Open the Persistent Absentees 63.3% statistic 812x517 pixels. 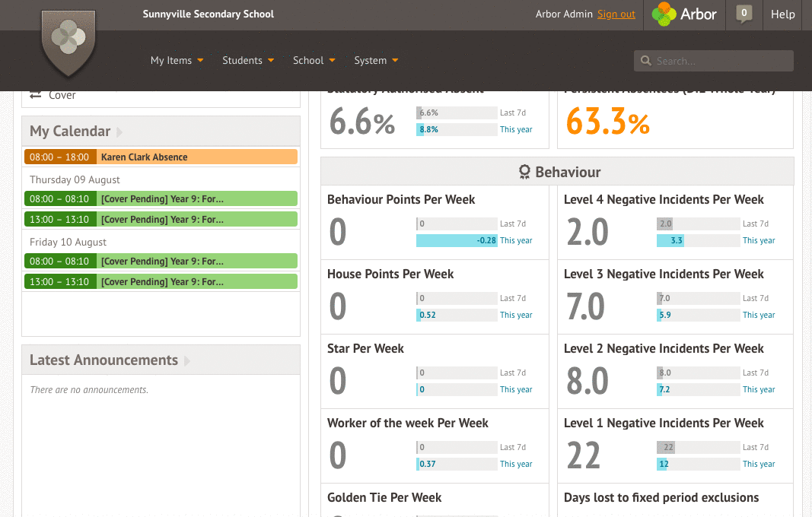coord(607,122)
